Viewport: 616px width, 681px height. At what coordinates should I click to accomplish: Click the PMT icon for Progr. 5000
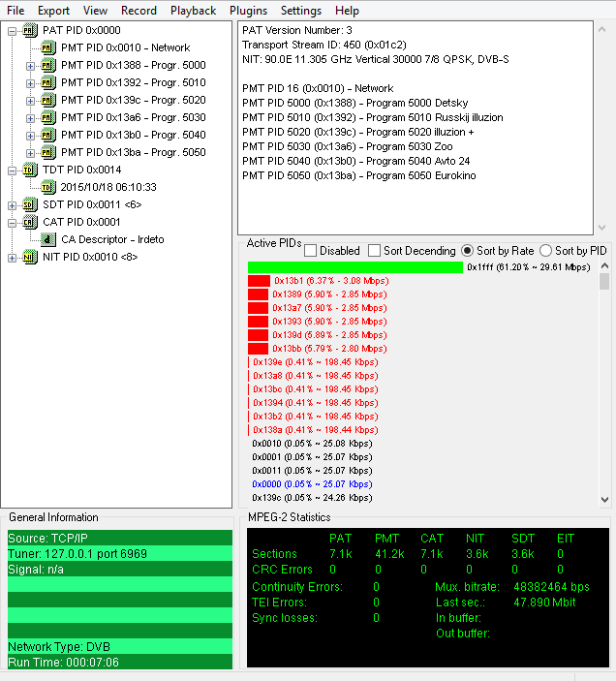click(x=47, y=65)
